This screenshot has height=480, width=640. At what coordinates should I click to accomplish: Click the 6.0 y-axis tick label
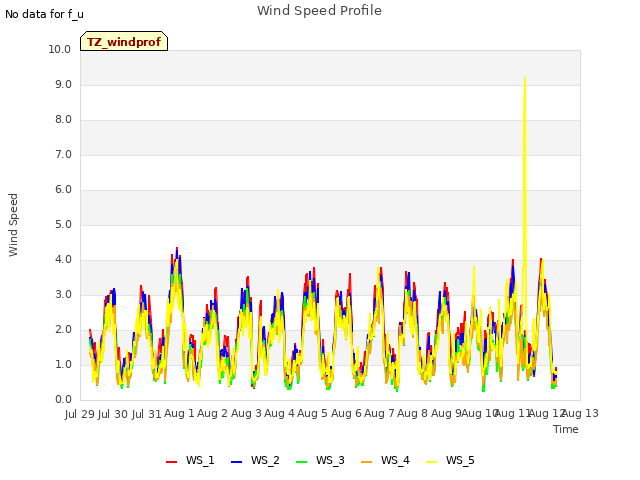[x=63, y=190]
